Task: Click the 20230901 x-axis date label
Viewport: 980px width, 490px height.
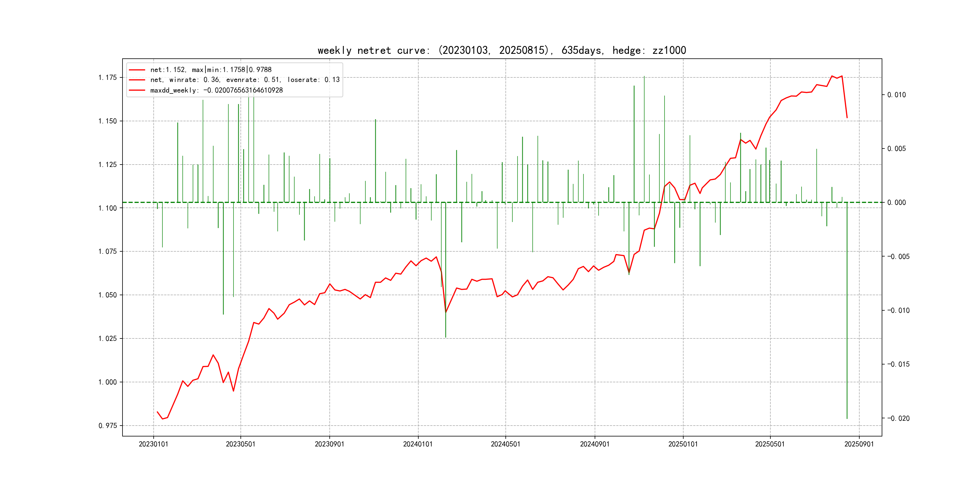Action: (329, 444)
